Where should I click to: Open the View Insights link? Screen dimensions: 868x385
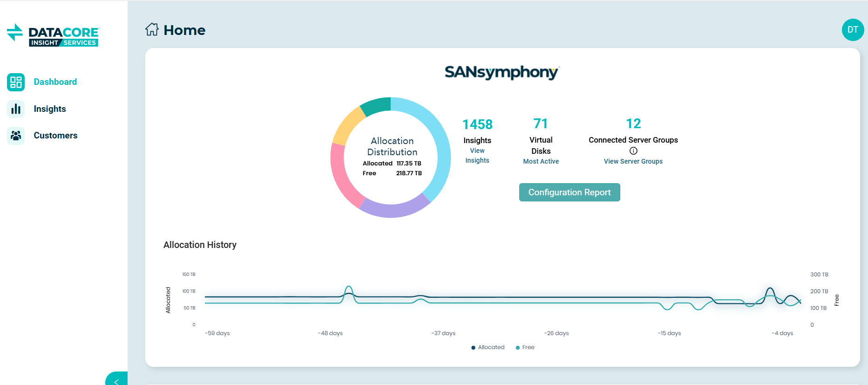tap(477, 156)
